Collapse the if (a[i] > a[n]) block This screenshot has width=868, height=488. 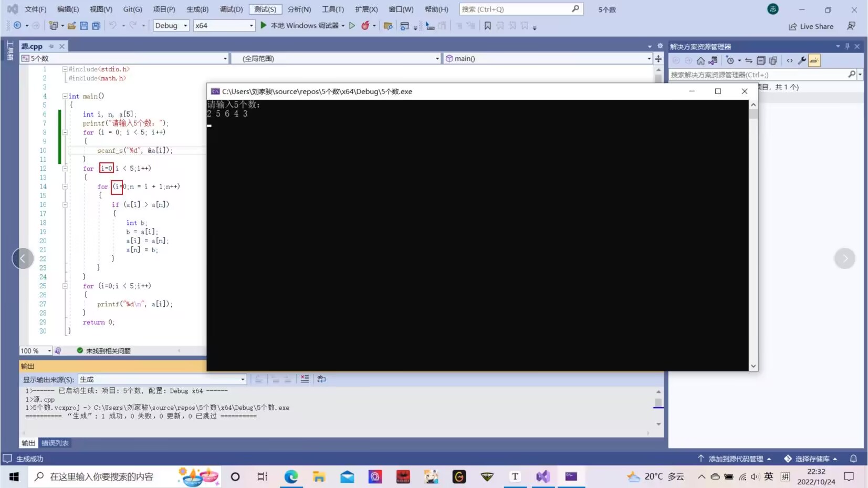coord(65,204)
